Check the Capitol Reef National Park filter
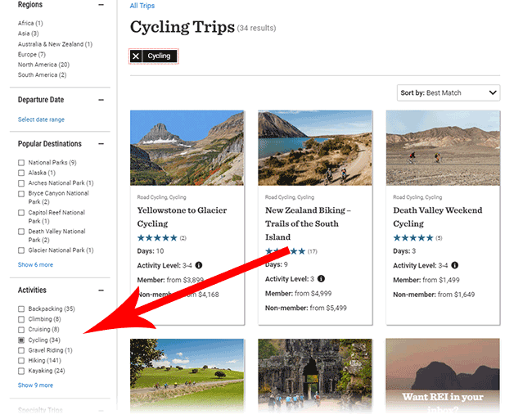Viewport: 532px width, 419px height. pyautogui.click(x=21, y=213)
